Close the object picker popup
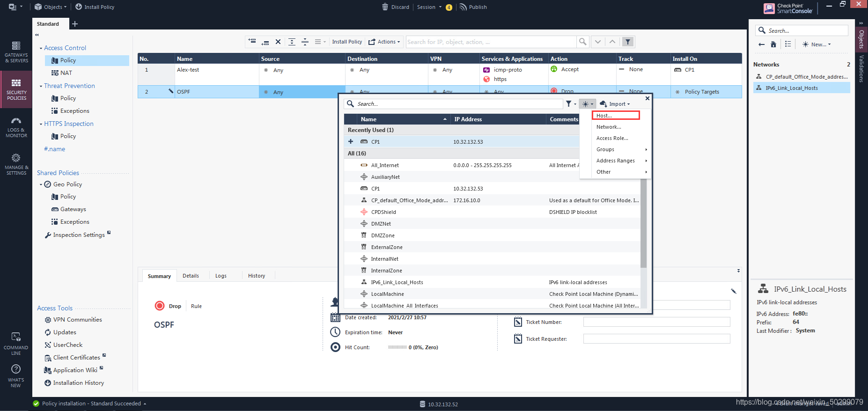The width and height of the screenshot is (868, 411). pos(647,98)
